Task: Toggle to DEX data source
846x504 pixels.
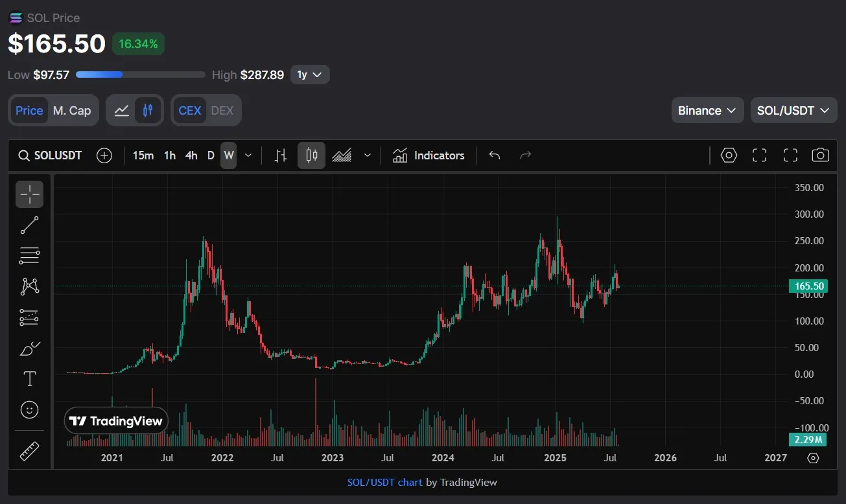Action: coord(222,111)
